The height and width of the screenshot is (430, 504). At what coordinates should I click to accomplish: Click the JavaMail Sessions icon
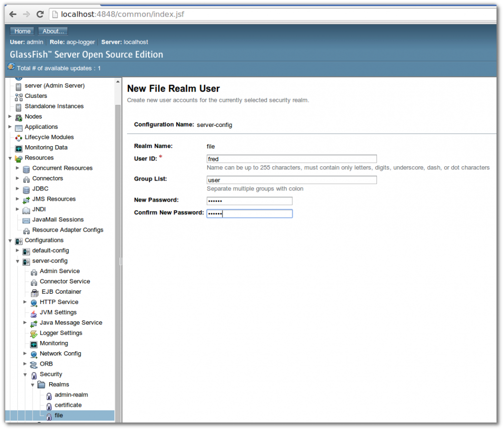point(27,219)
